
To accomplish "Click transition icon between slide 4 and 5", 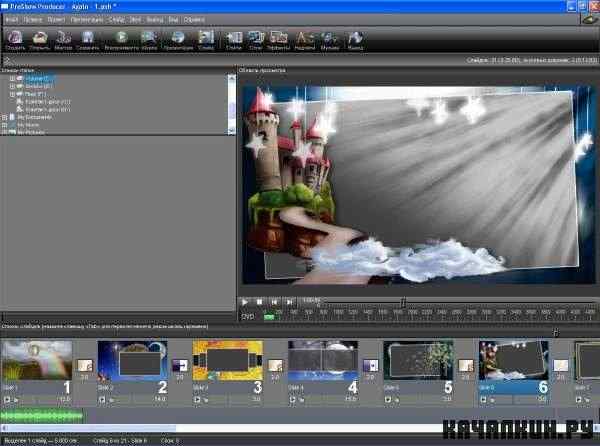I will pyautogui.click(x=370, y=365).
